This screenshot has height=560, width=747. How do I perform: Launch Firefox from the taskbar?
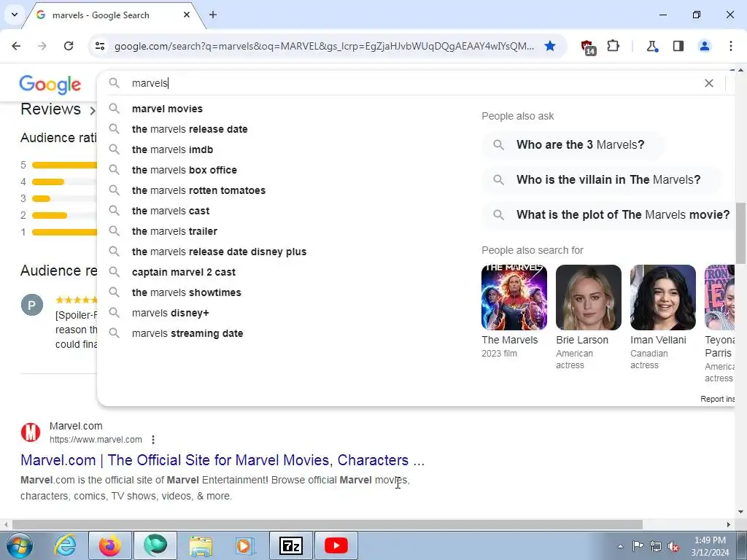click(x=109, y=545)
